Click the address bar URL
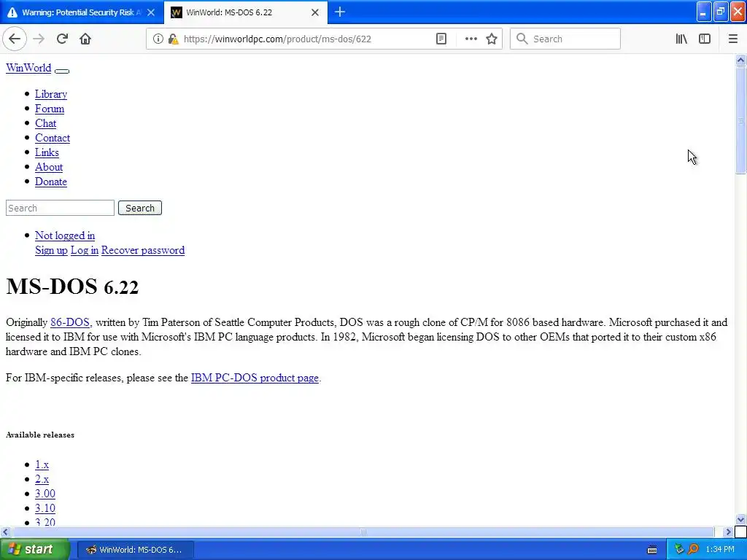 [x=277, y=39]
